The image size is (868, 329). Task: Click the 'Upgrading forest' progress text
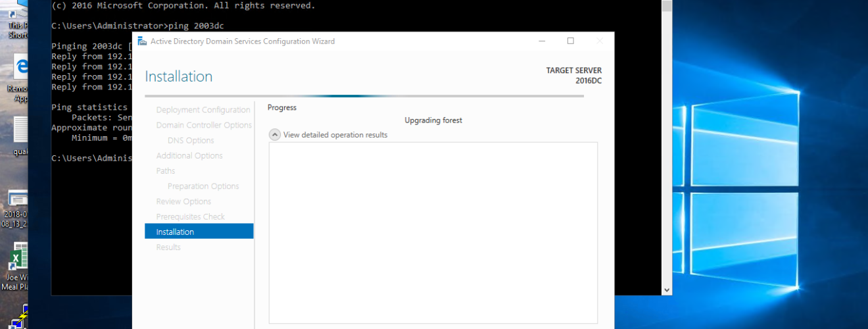(433, 120)
